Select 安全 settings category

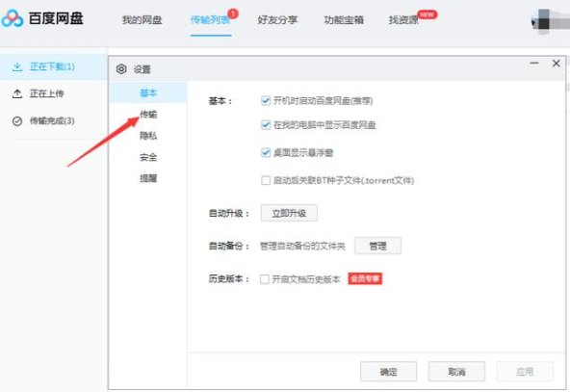148,157
